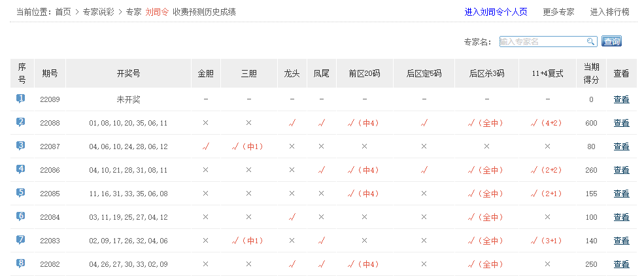Open 查看 link for period 22082

pyautogui.click(x=621, y=264)
